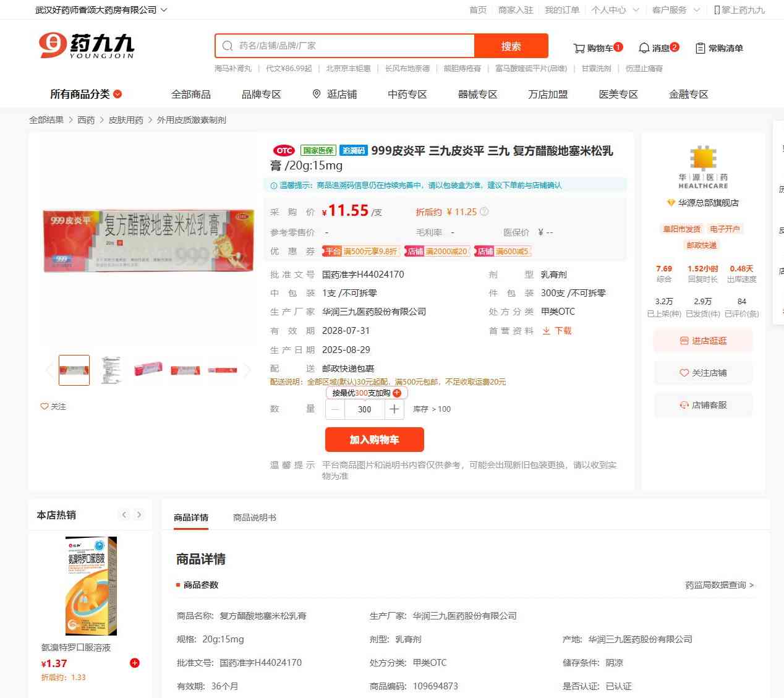Add 氨溴特罗口服溶液 with red plus icon

(x=135, y=663)
